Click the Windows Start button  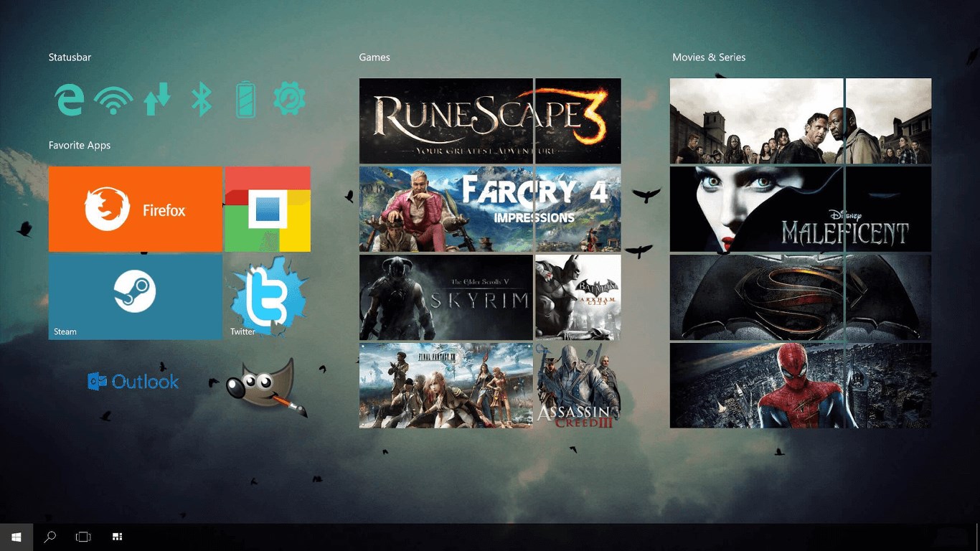[x=15, y=536]
